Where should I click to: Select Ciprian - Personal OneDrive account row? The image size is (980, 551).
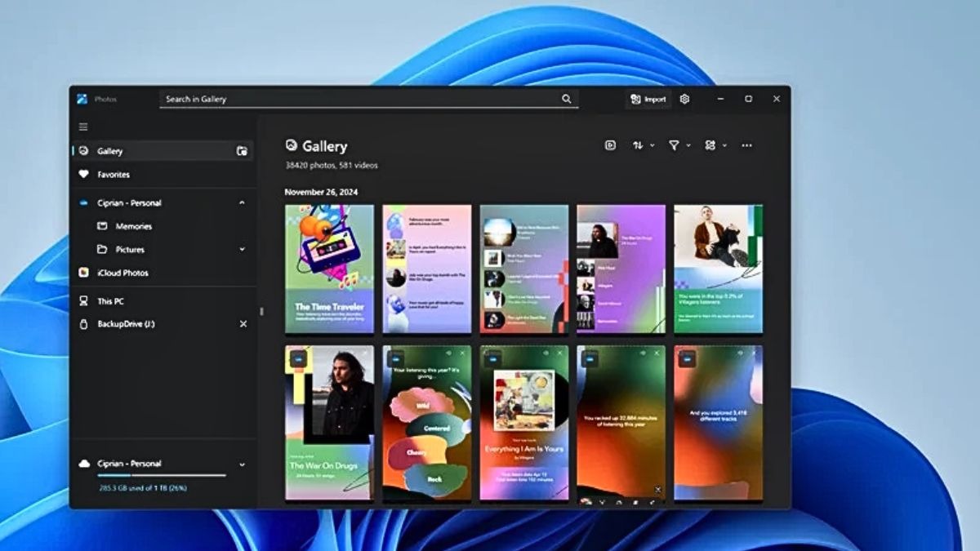click(163, 202)
